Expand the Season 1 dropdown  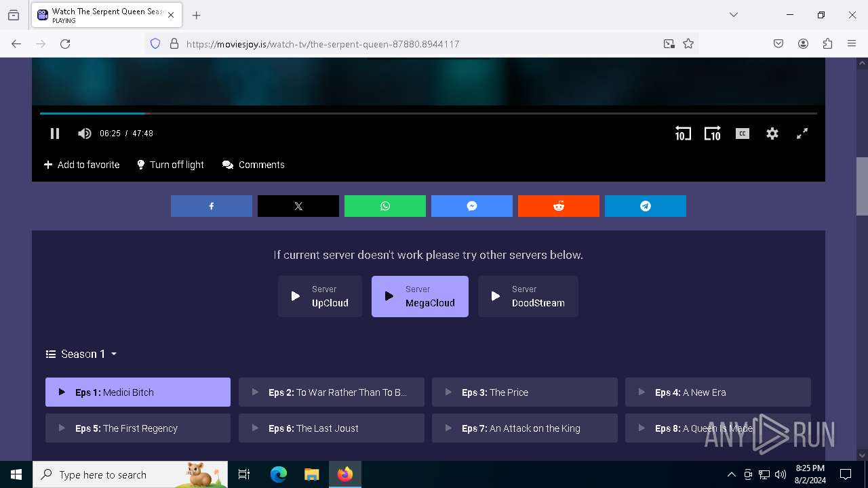point(81,354)
